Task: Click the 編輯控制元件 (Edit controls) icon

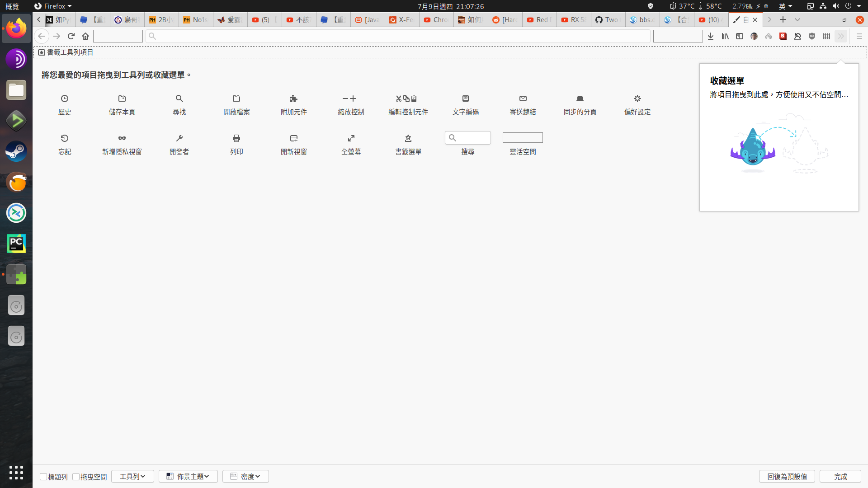Action: point(406,99)
